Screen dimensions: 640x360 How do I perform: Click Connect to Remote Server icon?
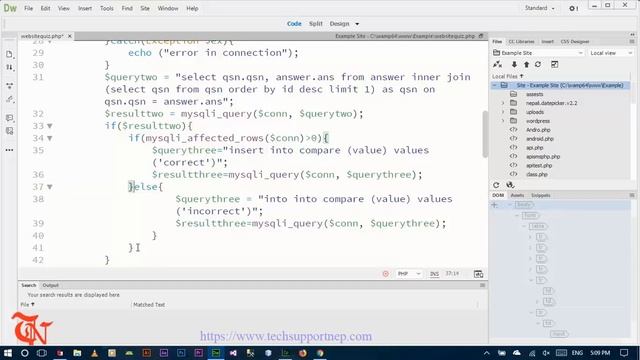point(497,64)
